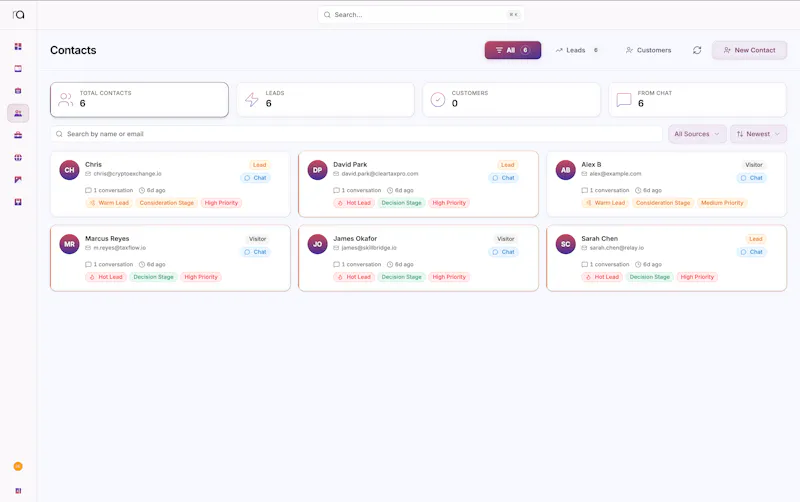Click the orange circle icon near sidebar bottom
This screenshot has width=800, height=502.
click(x=18, y=466)
